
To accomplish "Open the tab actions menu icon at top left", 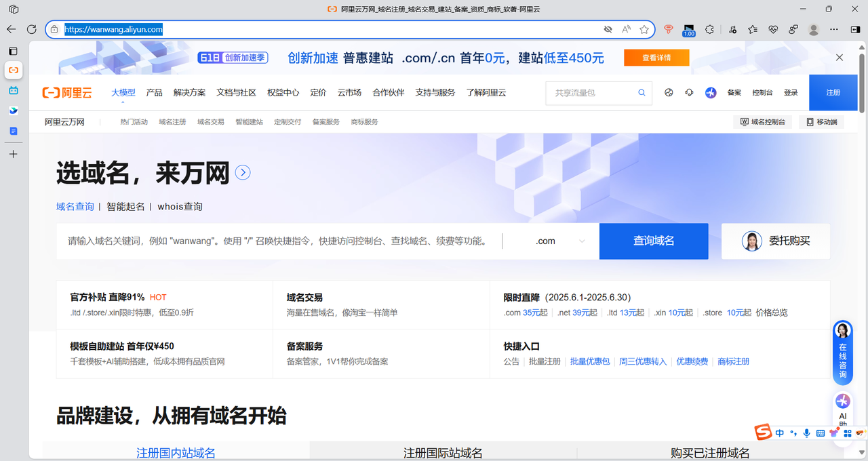I will (14, 9).
